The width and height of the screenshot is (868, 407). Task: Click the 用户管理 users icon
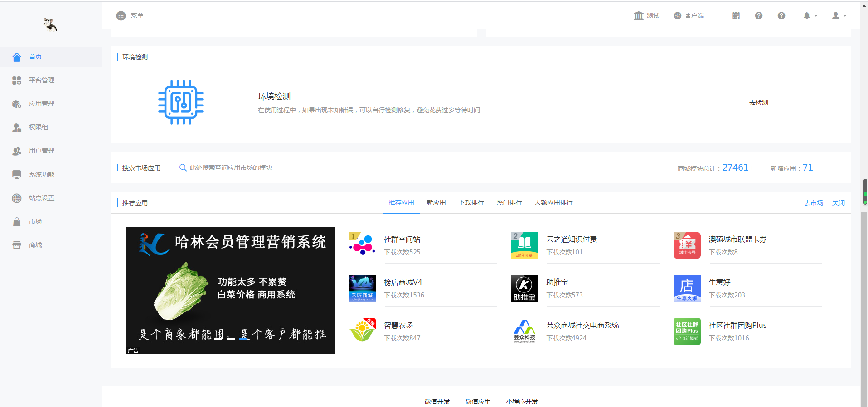coord(17,151)
